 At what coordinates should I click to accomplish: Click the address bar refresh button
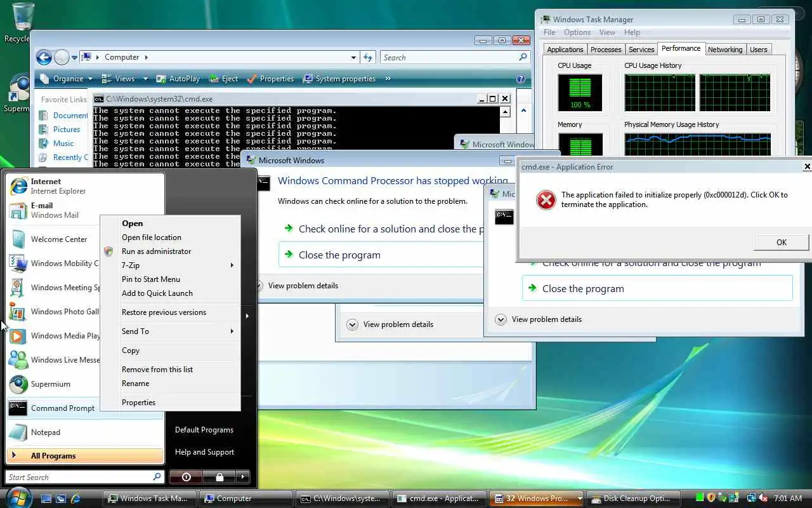point(369,57)
